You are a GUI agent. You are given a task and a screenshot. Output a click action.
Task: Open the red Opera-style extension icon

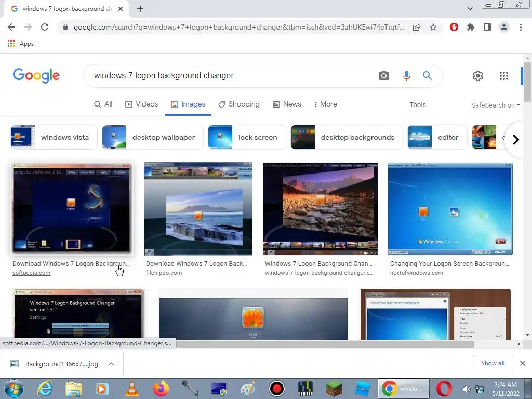point(454,27)
